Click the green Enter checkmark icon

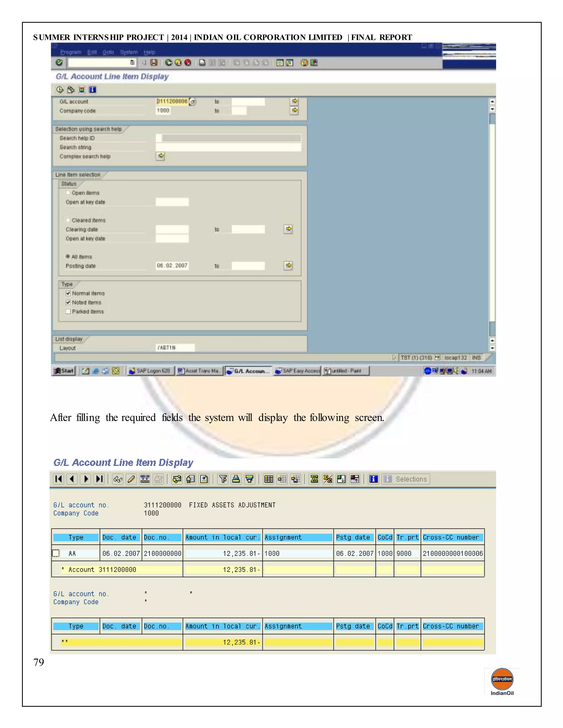point(59,63)
